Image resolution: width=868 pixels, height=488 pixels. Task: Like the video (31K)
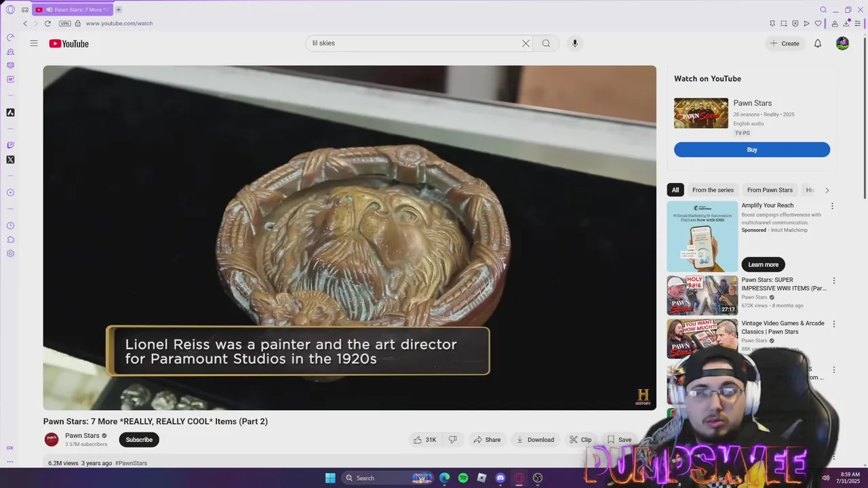(x=425, y=440)
